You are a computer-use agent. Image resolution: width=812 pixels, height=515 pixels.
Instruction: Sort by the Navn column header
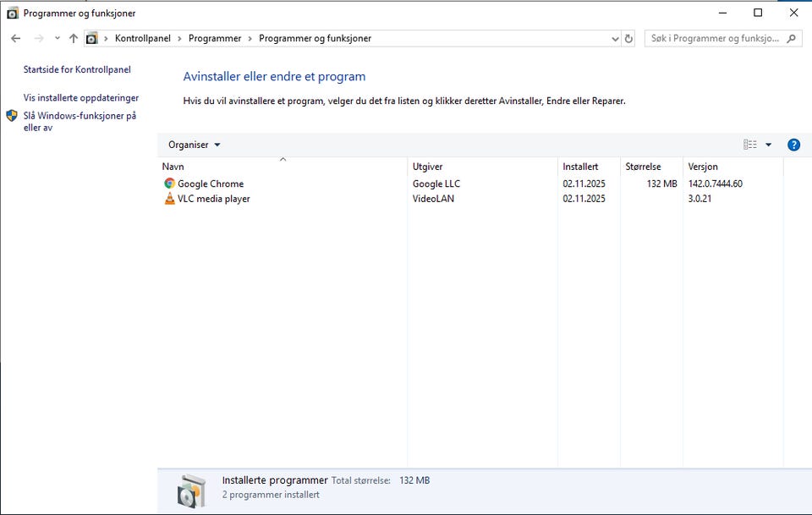coord(283,167)
